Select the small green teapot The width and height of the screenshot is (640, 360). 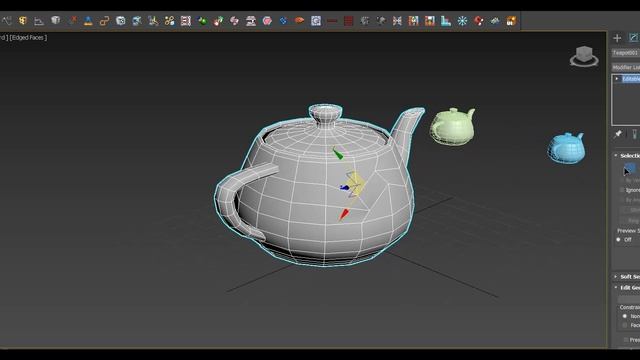453,126
